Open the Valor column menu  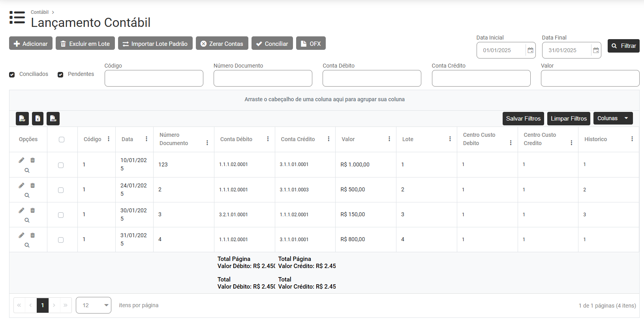point(389,139)
